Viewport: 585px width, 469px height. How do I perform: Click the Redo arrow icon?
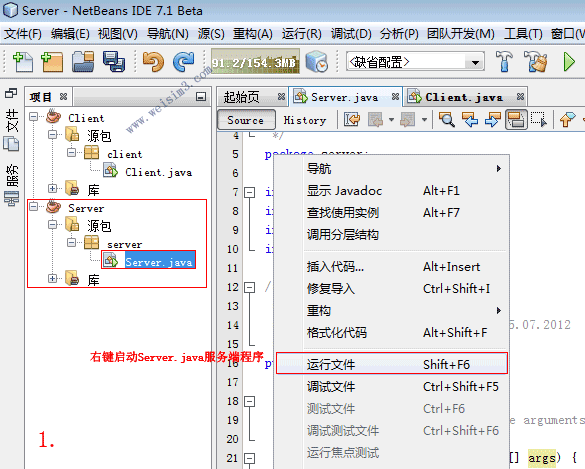point(183,62)
